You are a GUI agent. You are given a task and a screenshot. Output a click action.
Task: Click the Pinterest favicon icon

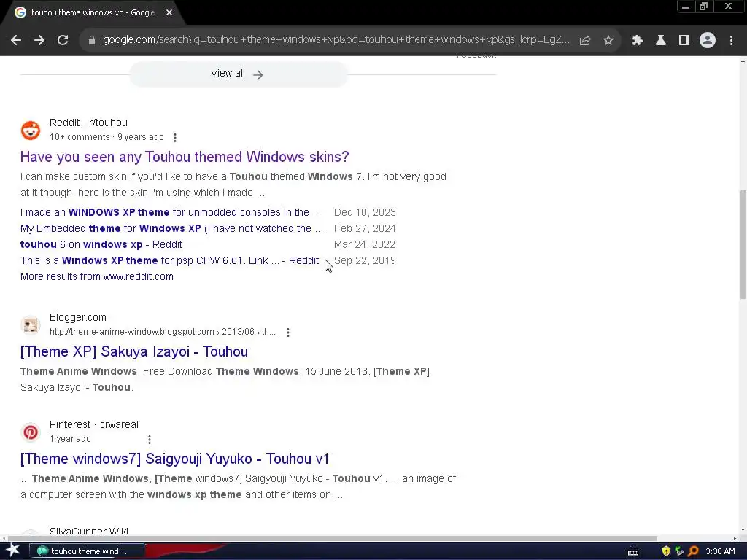coord(31,432)
